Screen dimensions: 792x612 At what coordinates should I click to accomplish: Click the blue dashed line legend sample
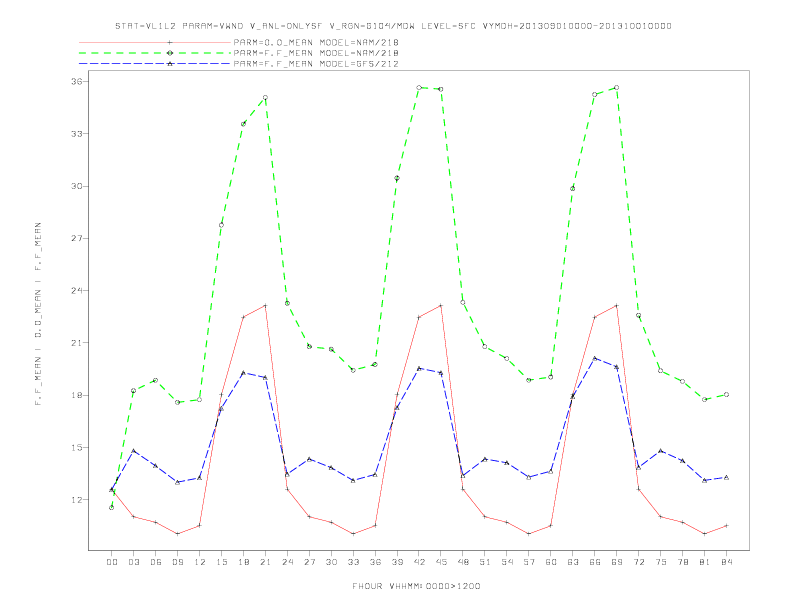(155, 64)
